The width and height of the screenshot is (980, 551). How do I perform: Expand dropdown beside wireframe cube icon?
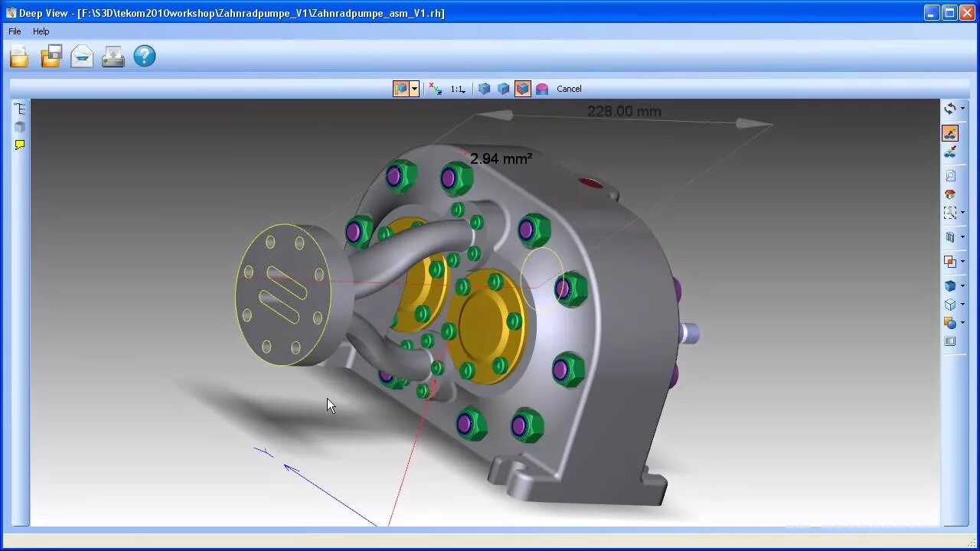962,305
